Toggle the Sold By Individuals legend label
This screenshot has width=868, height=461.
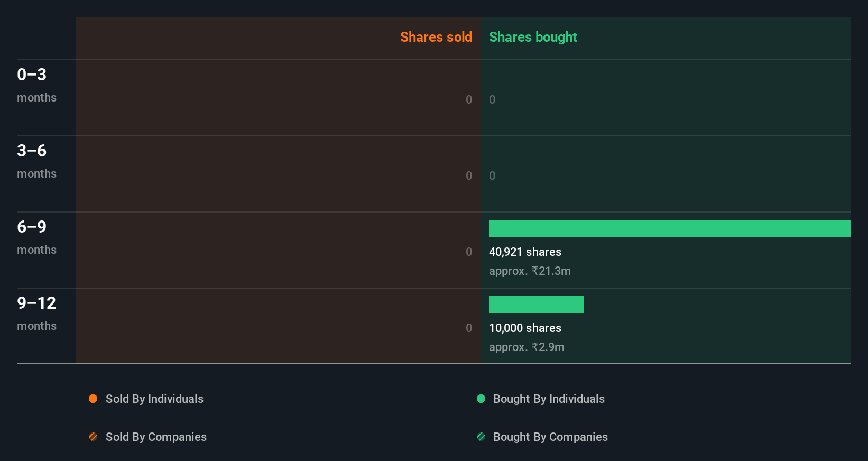point(154,399)
